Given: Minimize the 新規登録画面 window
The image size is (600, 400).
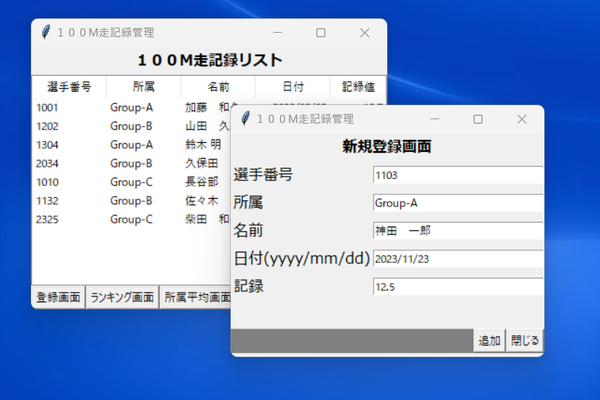Looking at the screenshot, I should 435,119.
